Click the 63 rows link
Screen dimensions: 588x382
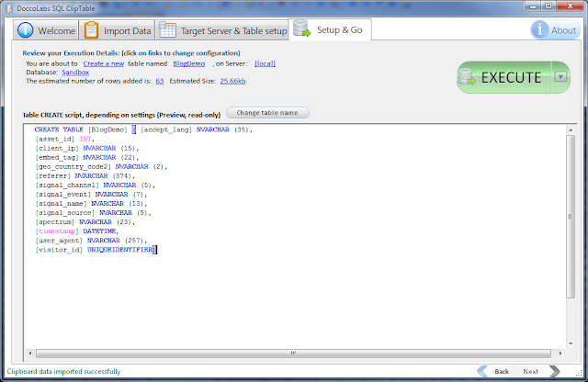tap(160, 81)
